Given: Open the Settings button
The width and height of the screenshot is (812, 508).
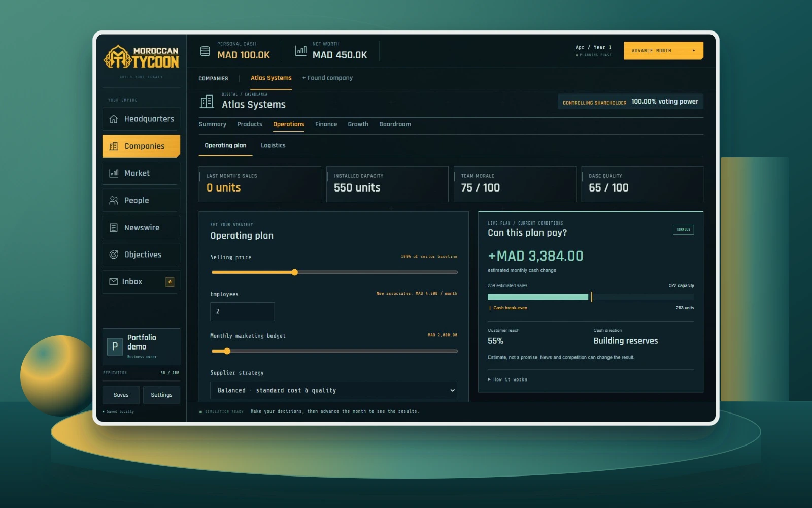Looking at the screenshot, I should tap(161, 395).
